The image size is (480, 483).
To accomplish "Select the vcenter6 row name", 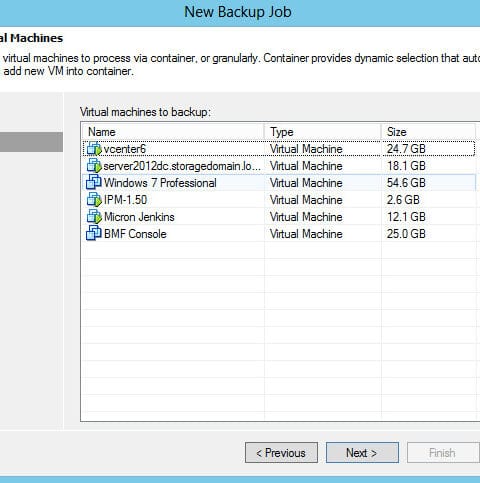I will coord(125,149).
